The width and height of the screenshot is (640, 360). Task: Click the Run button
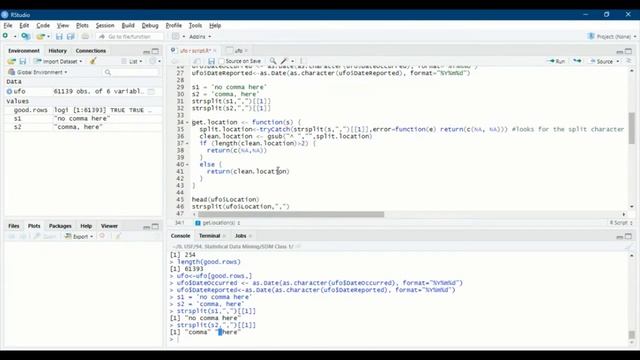coord(557,61)
